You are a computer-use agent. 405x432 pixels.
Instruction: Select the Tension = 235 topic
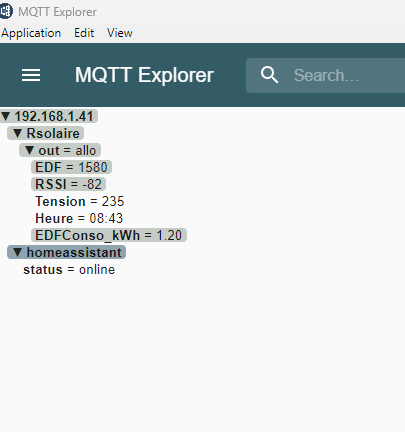80,201
